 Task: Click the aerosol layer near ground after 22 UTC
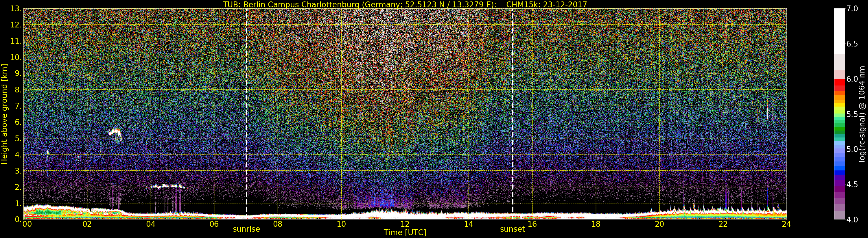point(755,213)
